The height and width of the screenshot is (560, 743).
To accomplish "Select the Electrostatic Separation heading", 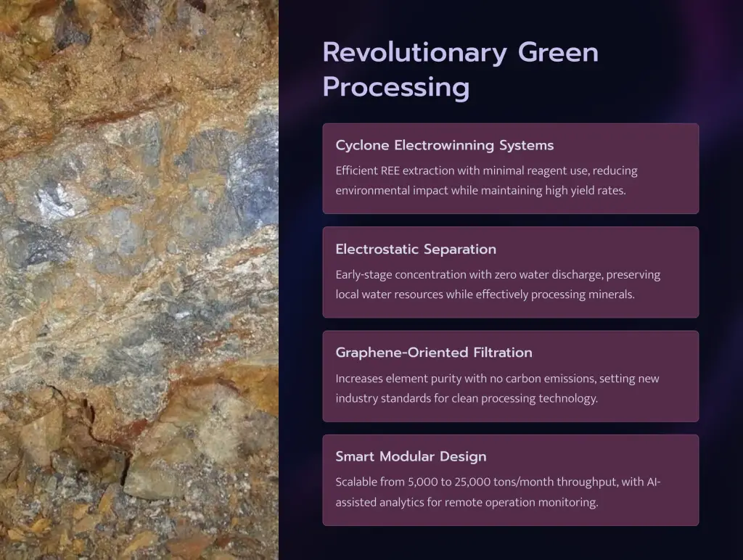I will tap(416, 250).
